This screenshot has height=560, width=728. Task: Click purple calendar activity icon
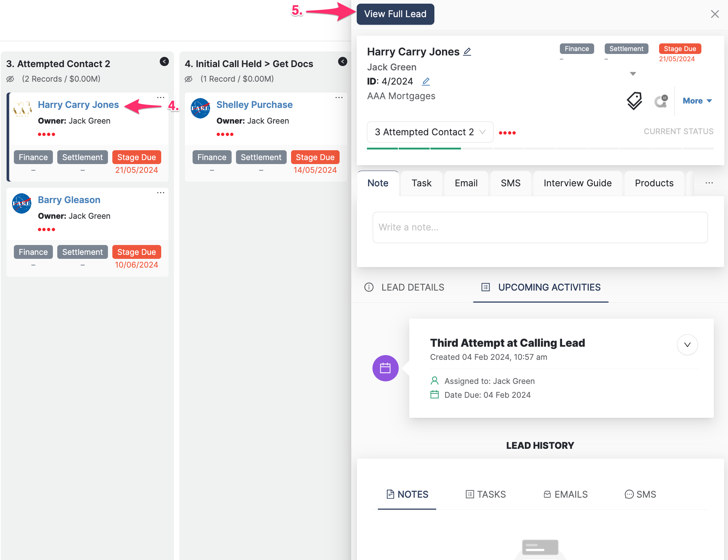coord(385,368)
